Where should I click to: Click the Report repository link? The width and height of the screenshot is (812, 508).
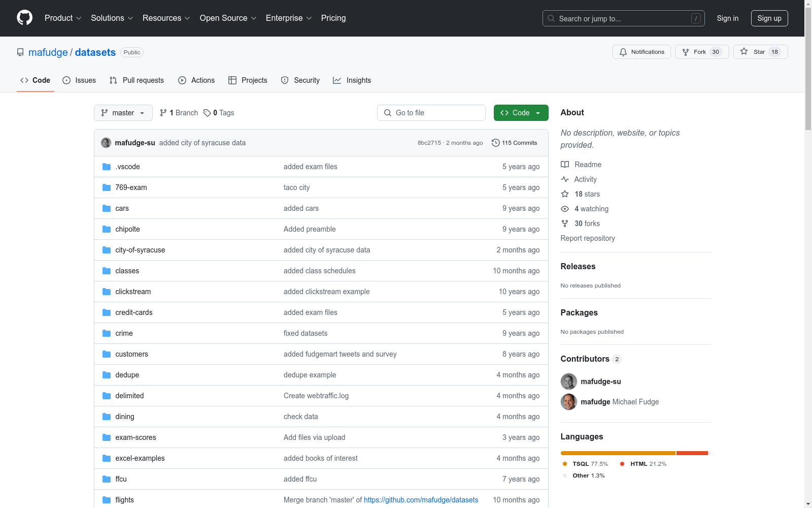pyautogui.click(x=588, y=238)
